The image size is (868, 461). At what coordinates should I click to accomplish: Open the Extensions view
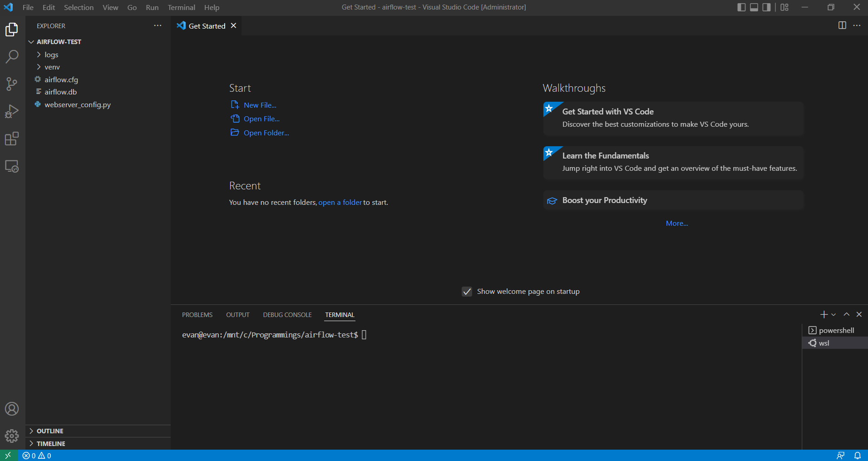(x=12, y=139)
